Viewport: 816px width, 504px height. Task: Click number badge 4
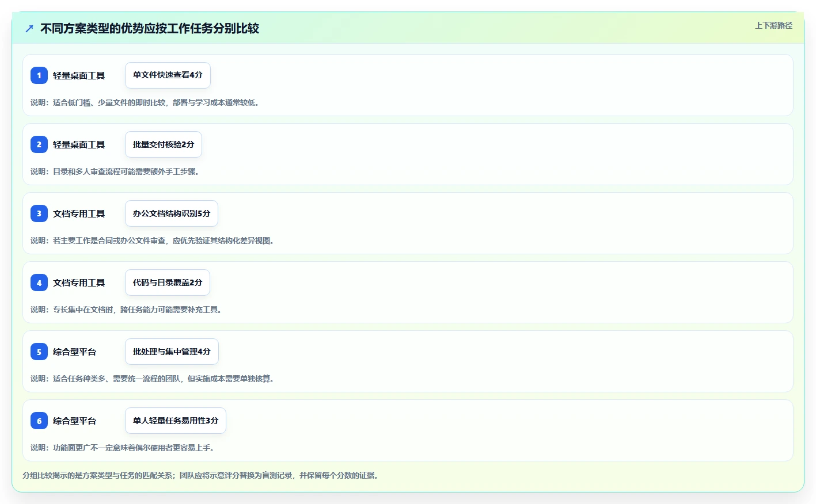tap(39, 282)
